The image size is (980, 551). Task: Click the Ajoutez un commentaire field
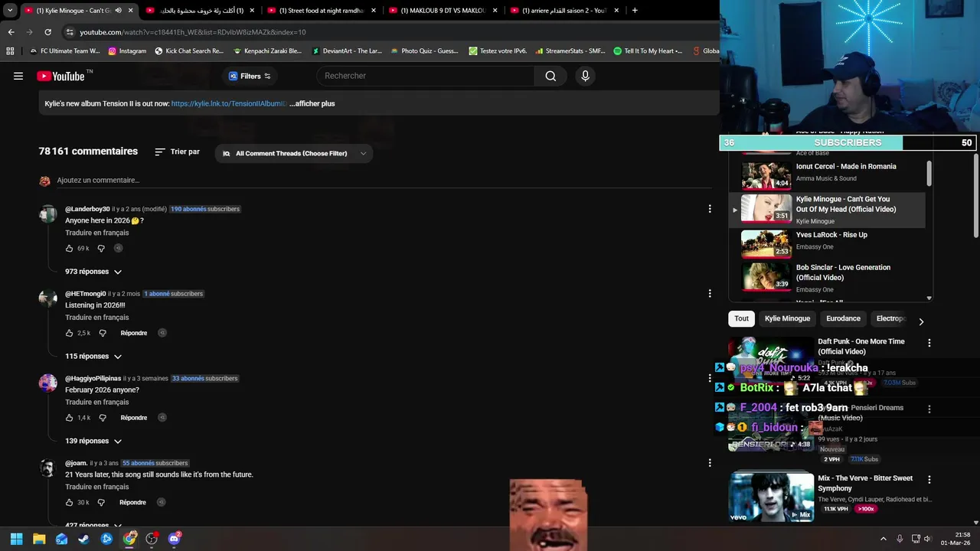pos(98,181)
